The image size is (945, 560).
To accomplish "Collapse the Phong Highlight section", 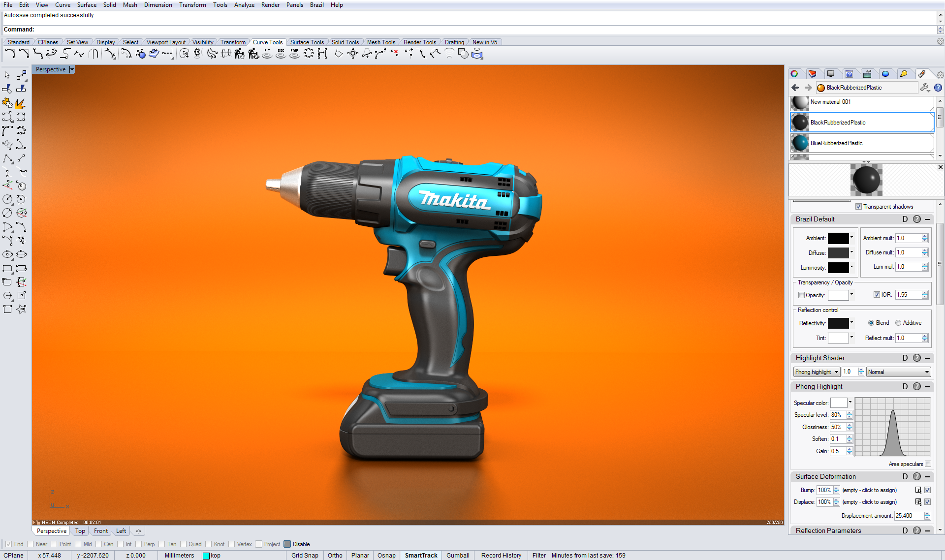I will (927, 387).
